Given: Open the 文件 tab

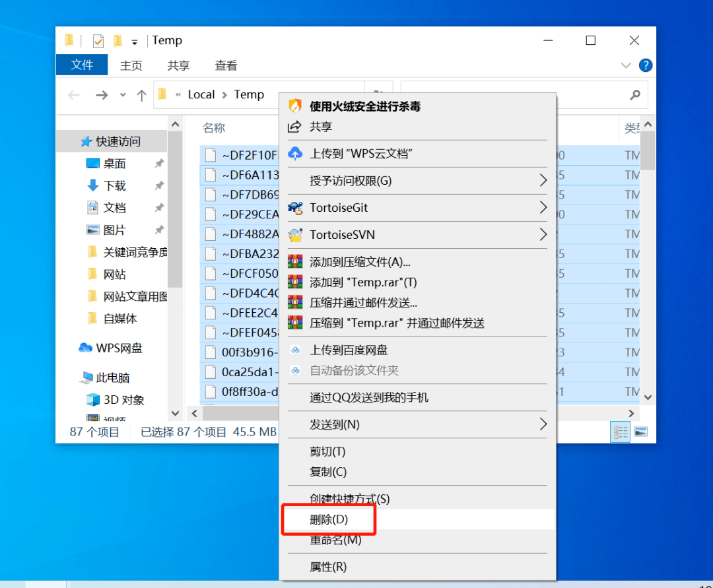Looking at the screenshot, I should click(82, 65).
